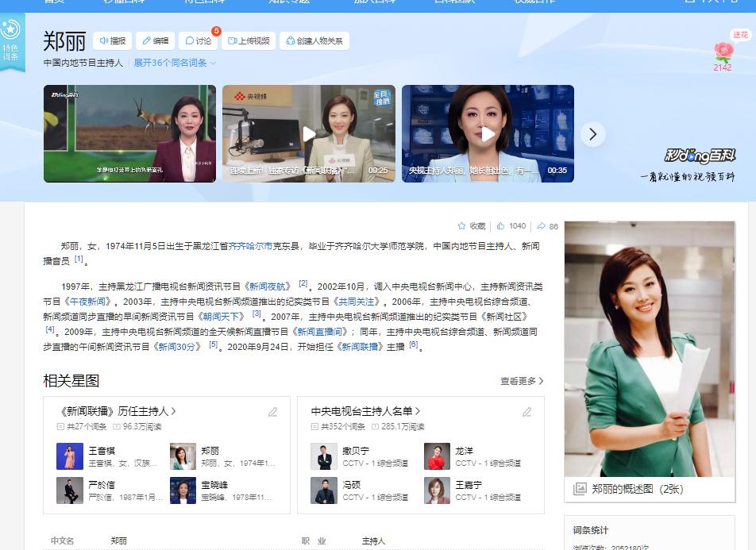Click the 收藏 star icon

coord(461,225)
